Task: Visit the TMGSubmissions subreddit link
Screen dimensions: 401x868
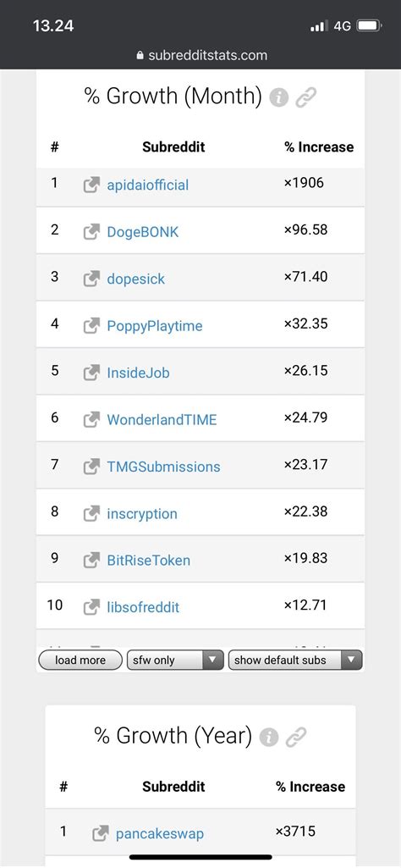Action: [164, 467]
